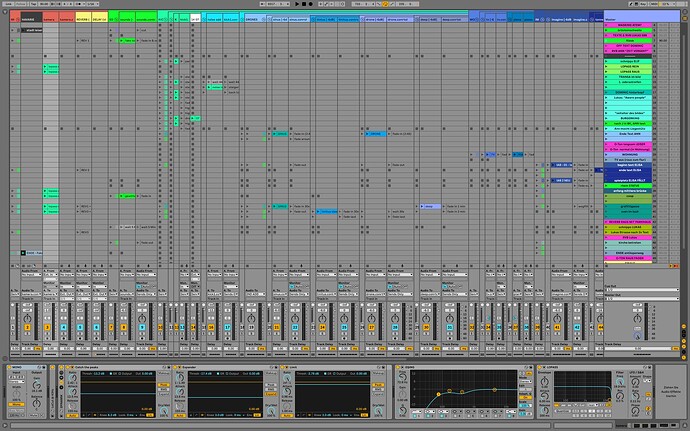Click the Tap tempo button

33,4
